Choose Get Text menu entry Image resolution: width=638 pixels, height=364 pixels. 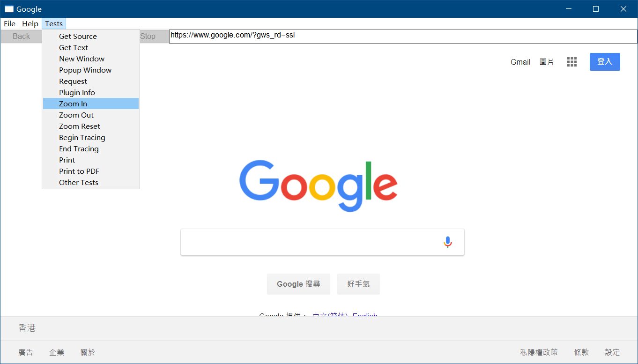point(91,48)
